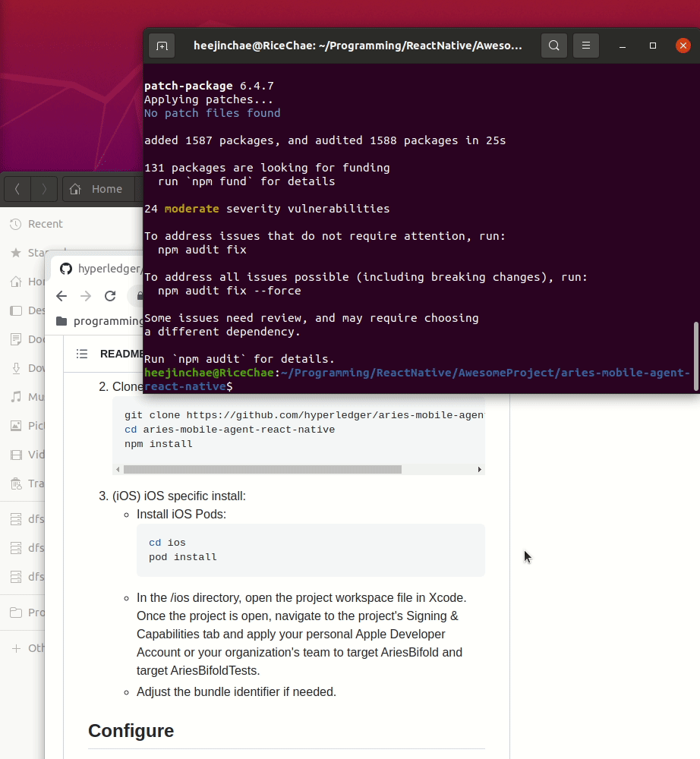Select the Home house icon in Files sidebar

coord(16,282)
